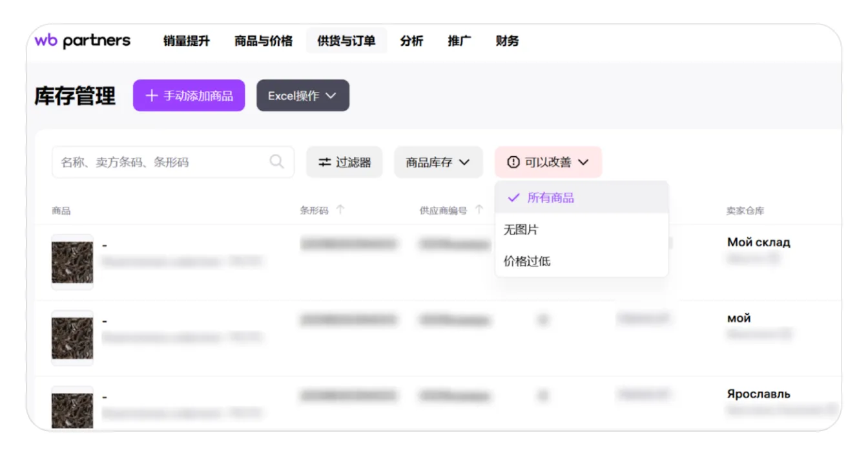Click the barcode column sort arrow

[340, 209]
